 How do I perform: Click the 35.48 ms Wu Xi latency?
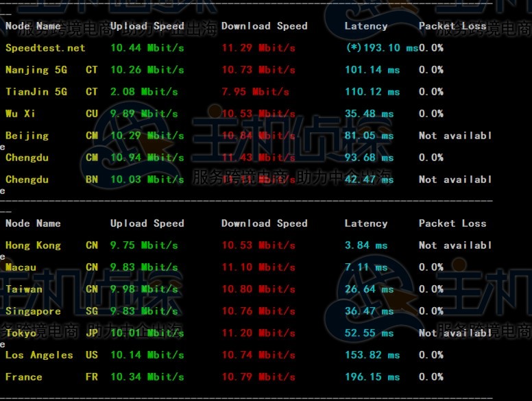[370, 114]
